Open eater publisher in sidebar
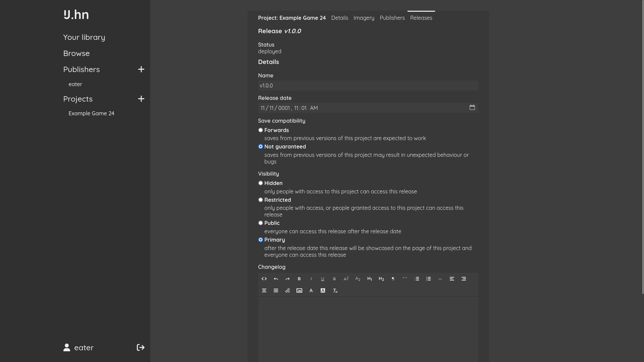Screen dimensions: 644x362 tap(75, 84)
